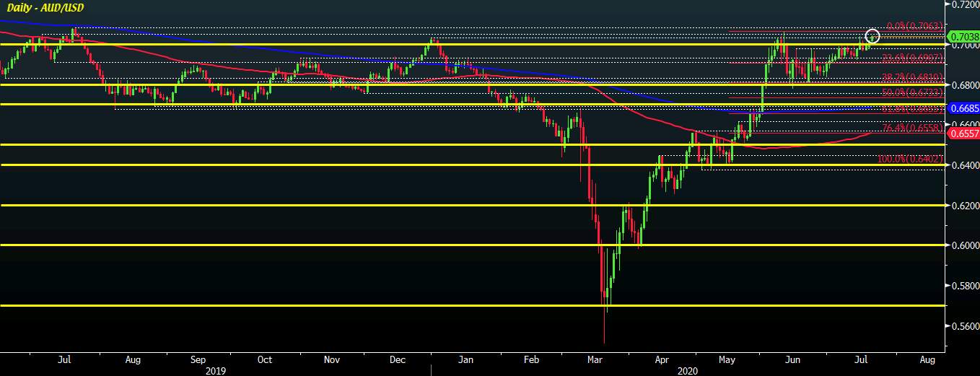
Task: Click the Feb time axis label
Action: click(531, 359)
